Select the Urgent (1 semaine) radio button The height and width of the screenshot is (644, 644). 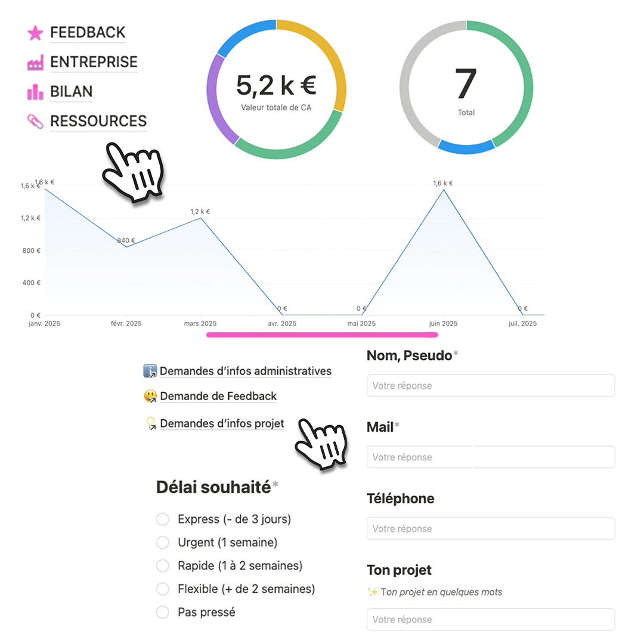click(163, 543)
